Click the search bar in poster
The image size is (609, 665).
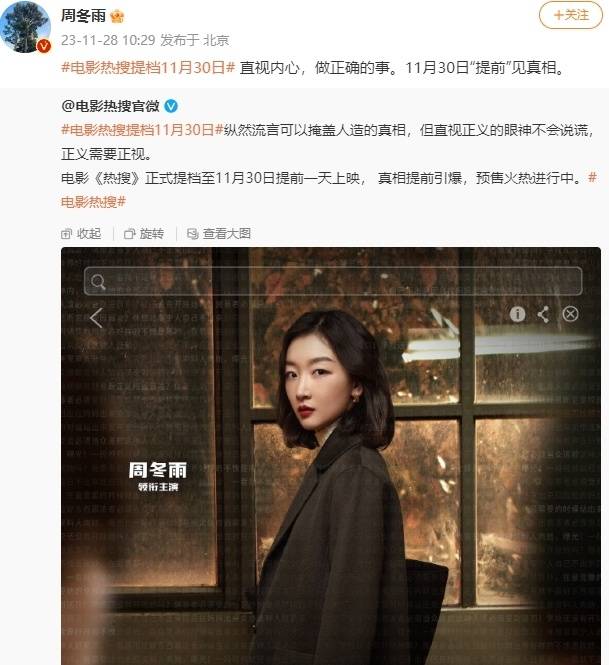(x=333, y=281)
